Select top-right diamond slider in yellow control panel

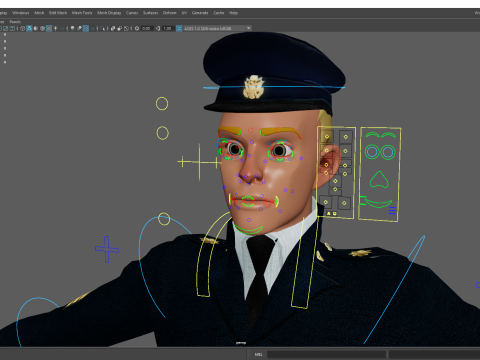(346, 137)
